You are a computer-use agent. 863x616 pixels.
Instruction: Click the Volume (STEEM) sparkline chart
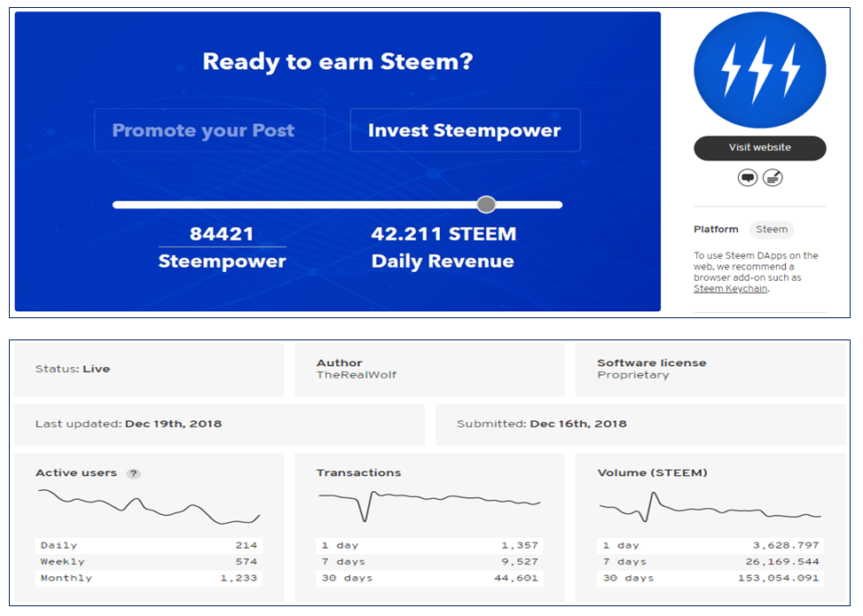pos(710,507)
